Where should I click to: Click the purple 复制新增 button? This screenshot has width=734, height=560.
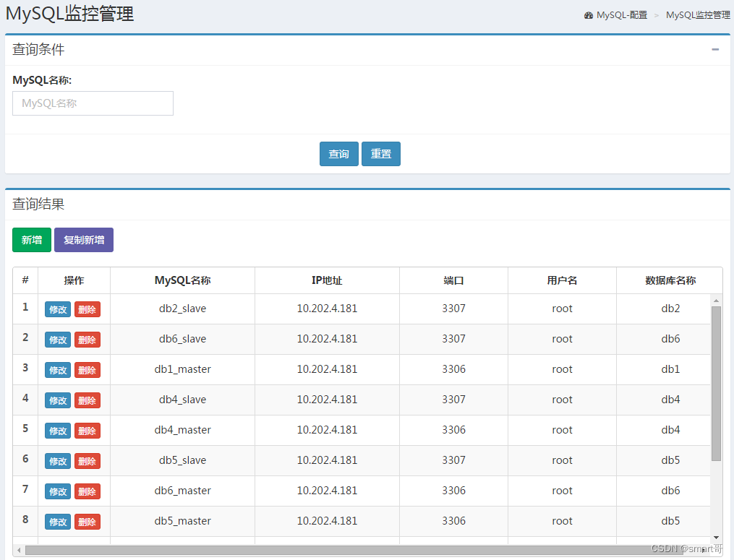tap(84, 240)
